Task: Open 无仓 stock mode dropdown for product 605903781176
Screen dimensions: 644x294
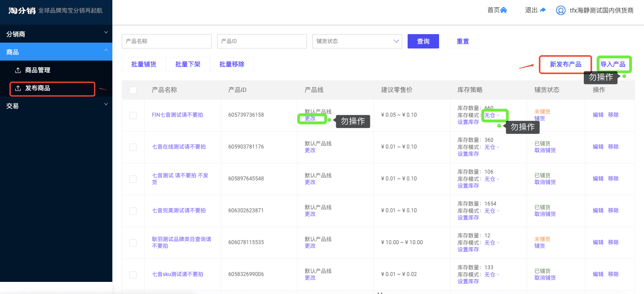Action: click(492, 147)
